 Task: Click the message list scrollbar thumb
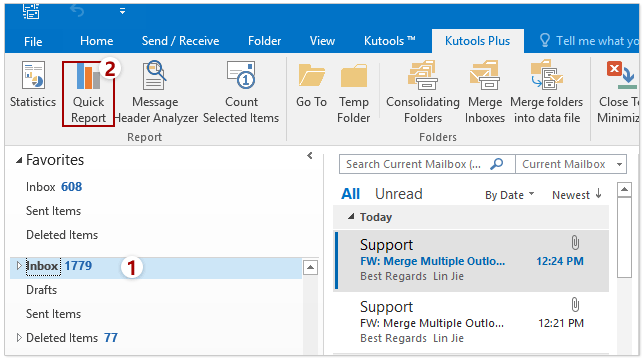point(624,238)
